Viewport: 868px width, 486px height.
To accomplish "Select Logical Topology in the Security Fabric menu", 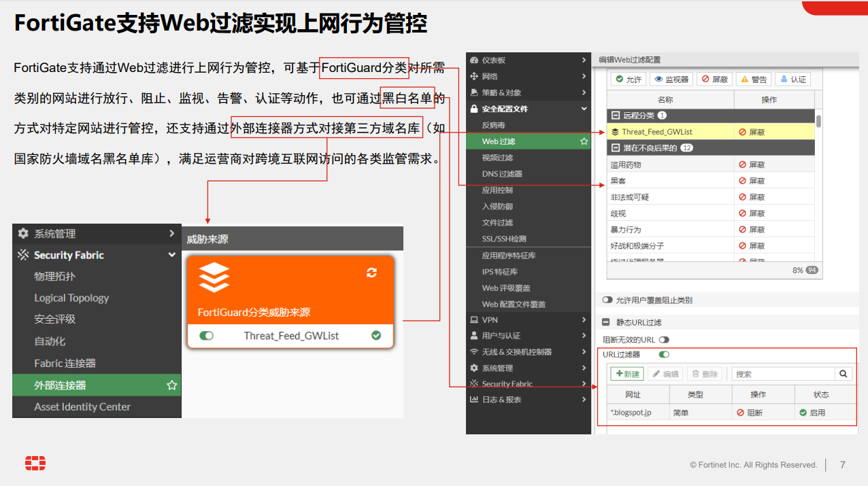I will click(x=71, y=298).
